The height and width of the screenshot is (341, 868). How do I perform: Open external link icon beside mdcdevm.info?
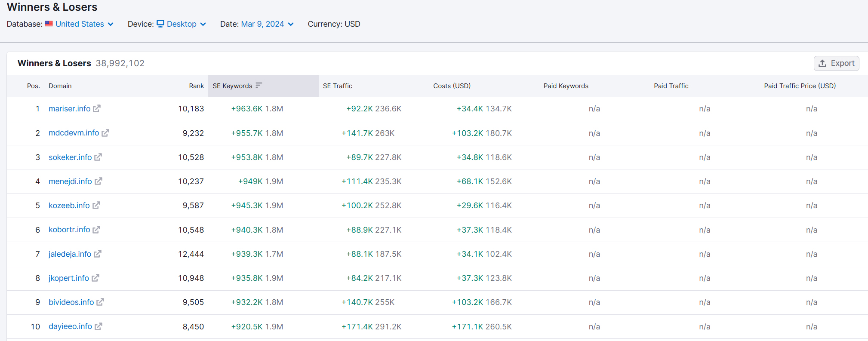(105, 133)
